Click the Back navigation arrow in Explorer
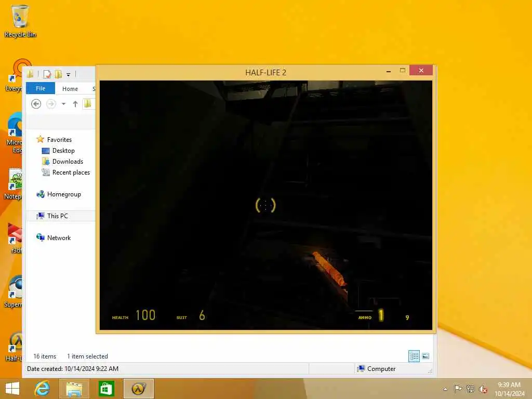532x399 pixels. click(x=36, y=103)
